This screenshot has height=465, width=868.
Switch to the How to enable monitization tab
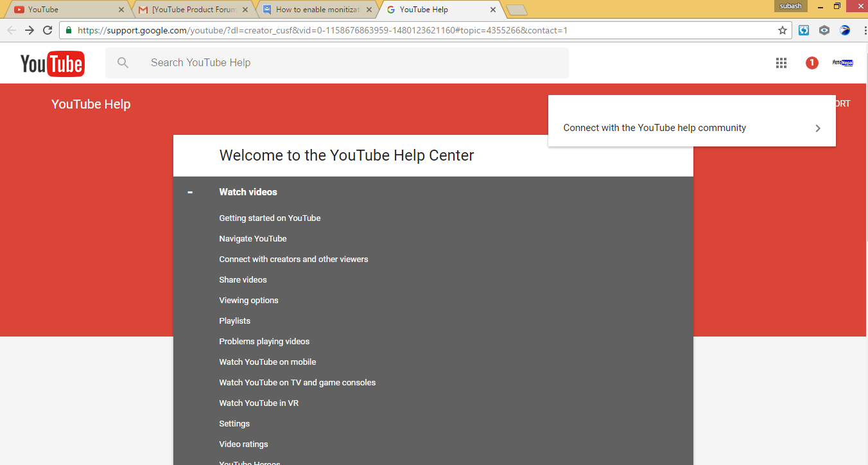click(317, 10)
